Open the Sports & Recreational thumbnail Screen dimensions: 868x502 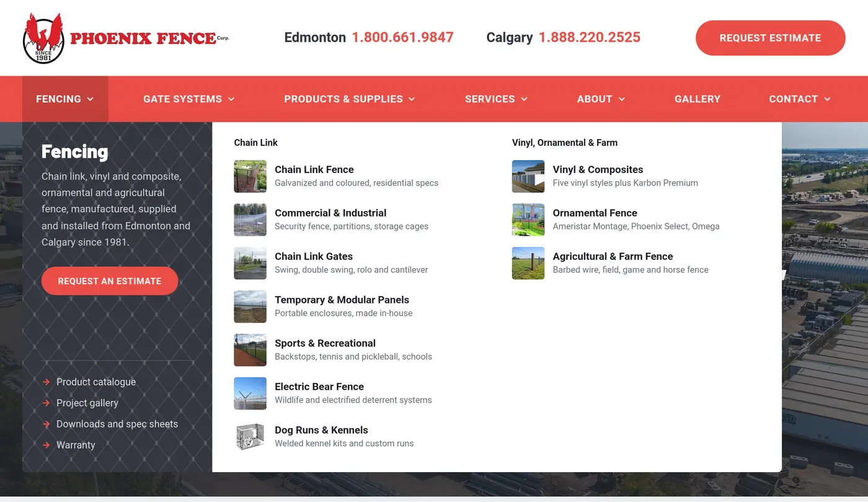(x=250, y=350)
